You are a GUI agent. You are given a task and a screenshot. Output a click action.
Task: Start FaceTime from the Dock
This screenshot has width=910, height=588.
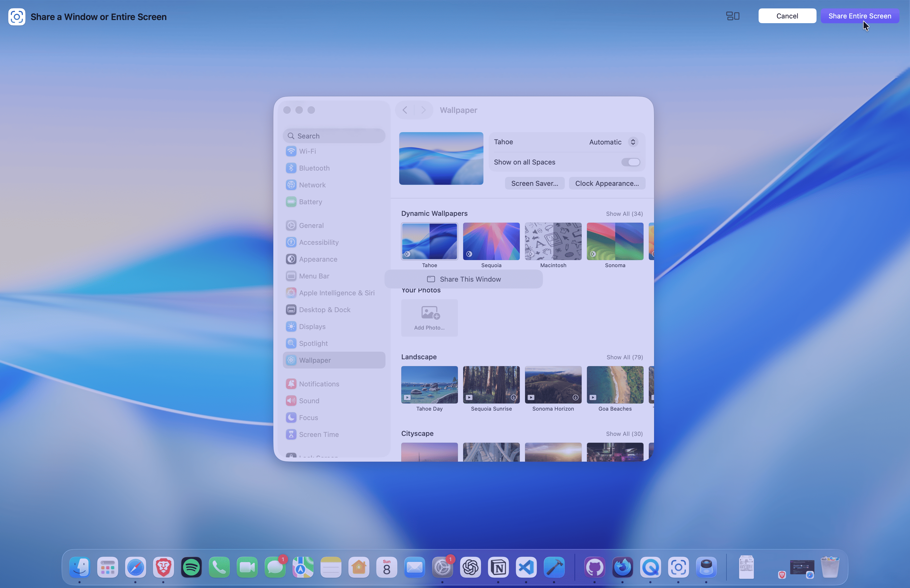[247, 567]
